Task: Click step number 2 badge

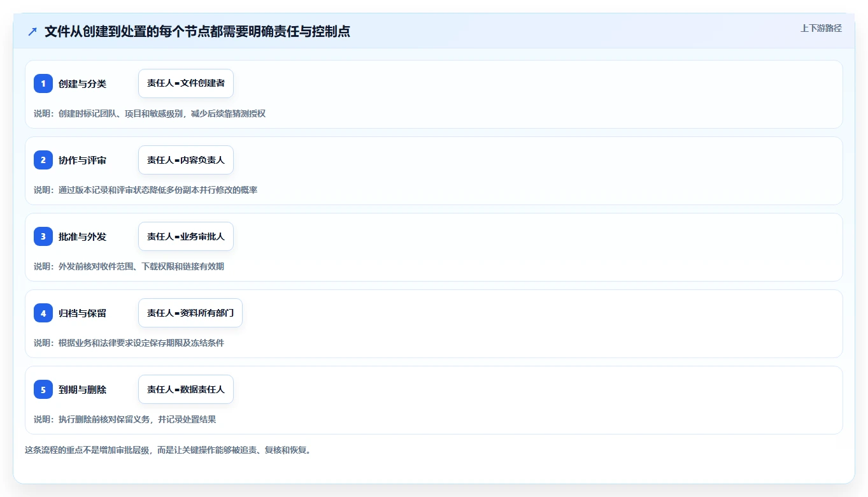Action: 43,160
